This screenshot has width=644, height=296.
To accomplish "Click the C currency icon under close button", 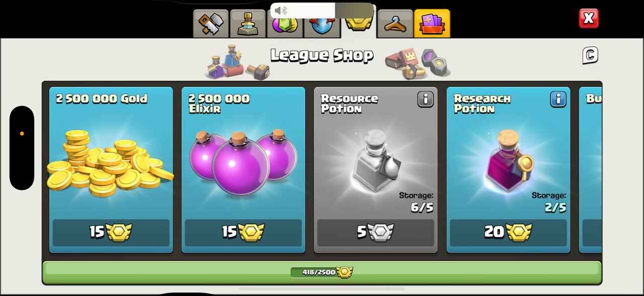I will [x=590, y=55].
